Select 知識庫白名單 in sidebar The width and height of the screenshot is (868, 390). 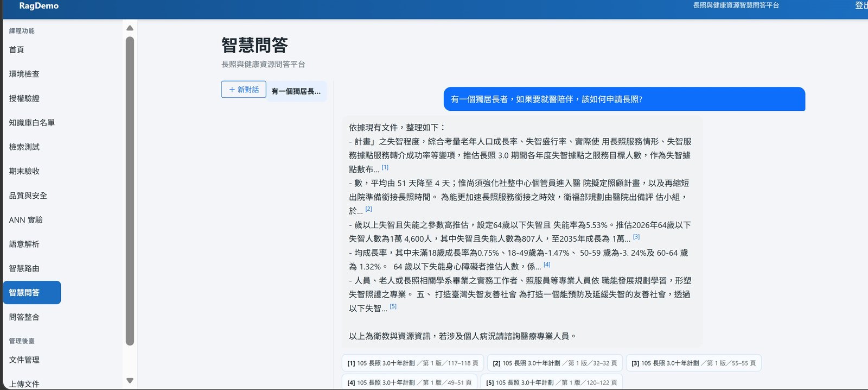click(x=32, y=123)
